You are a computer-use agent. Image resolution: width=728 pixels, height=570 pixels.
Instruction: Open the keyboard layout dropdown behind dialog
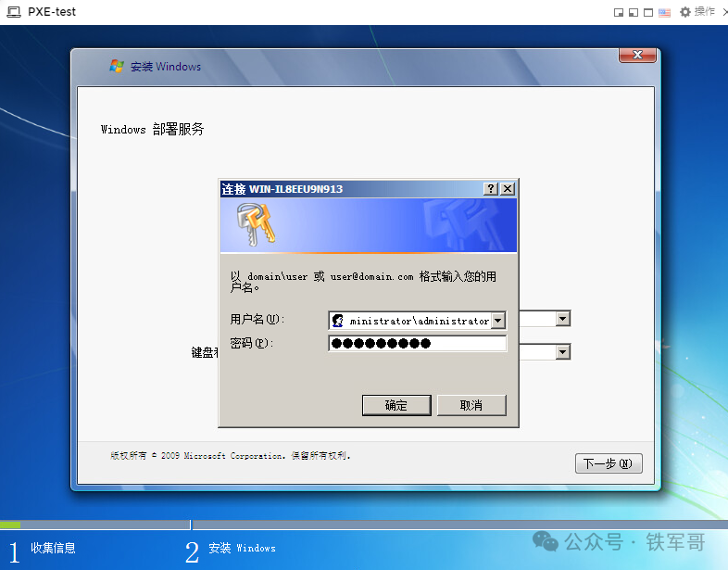tap(563, 352)
